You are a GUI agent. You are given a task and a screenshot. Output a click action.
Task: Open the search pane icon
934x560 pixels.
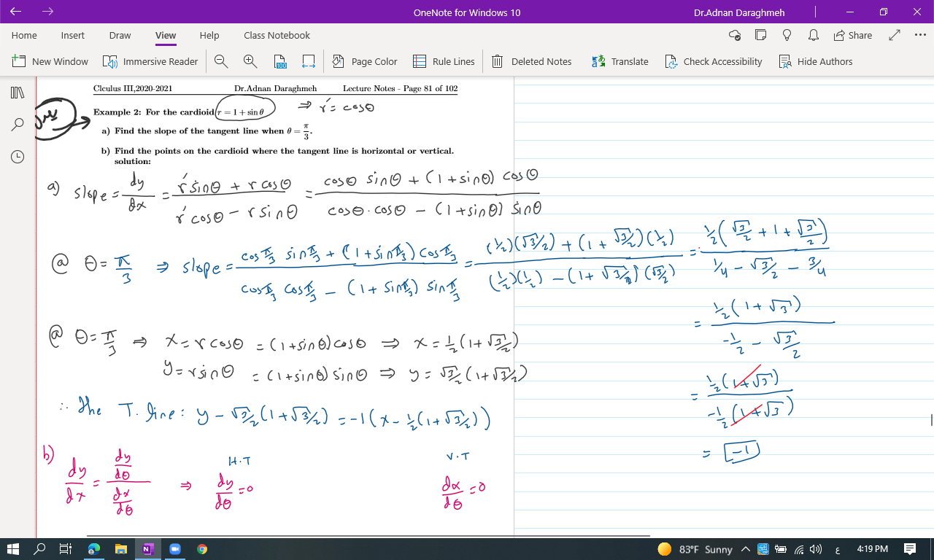18,125
